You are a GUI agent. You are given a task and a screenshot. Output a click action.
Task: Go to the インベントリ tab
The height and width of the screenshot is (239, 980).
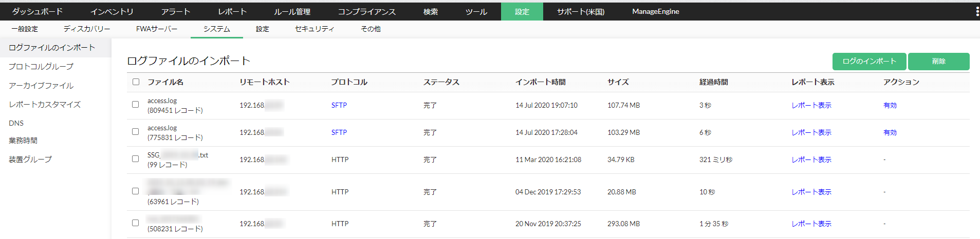[x=112, y=11]
